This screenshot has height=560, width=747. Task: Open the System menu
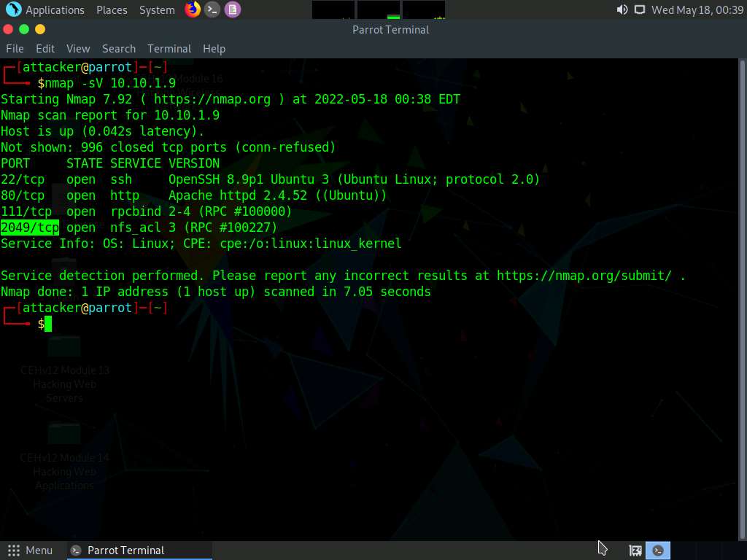point(157,10)
